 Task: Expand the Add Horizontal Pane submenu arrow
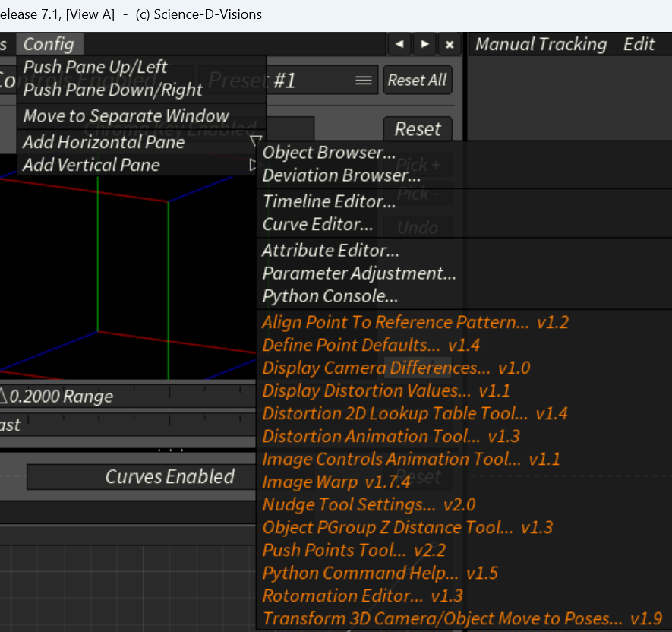click(x=255, y=141)
